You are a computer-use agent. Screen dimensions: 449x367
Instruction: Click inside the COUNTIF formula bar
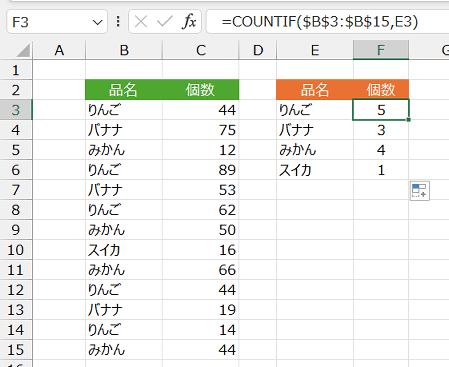(328, 22)
